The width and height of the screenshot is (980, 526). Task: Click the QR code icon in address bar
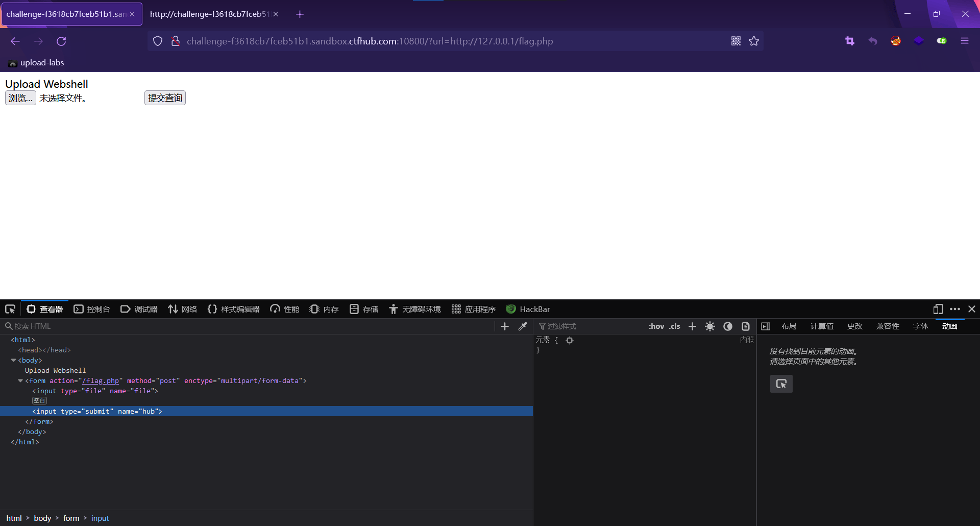(736, 41)
